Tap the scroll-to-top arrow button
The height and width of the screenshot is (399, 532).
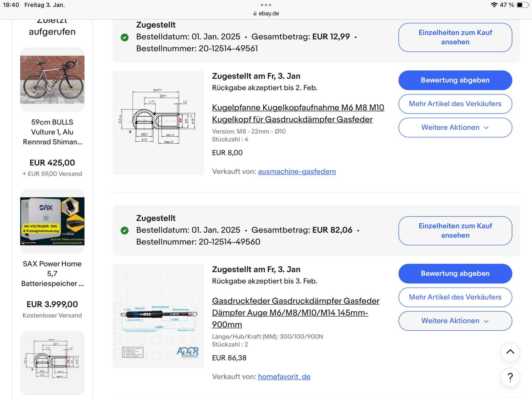tap(510, 352)
